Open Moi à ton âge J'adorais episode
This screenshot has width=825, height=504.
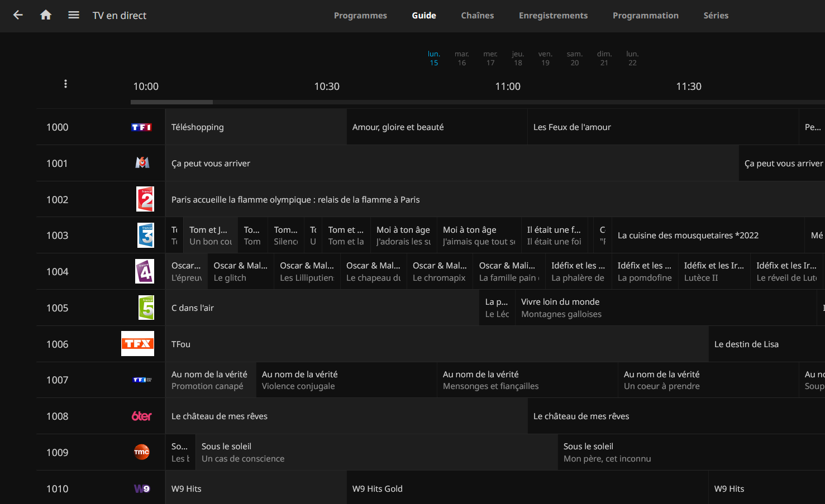404,236
